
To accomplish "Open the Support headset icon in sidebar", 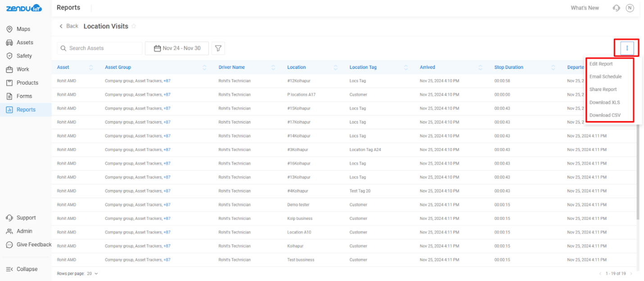I will click(x=9, y=218).
